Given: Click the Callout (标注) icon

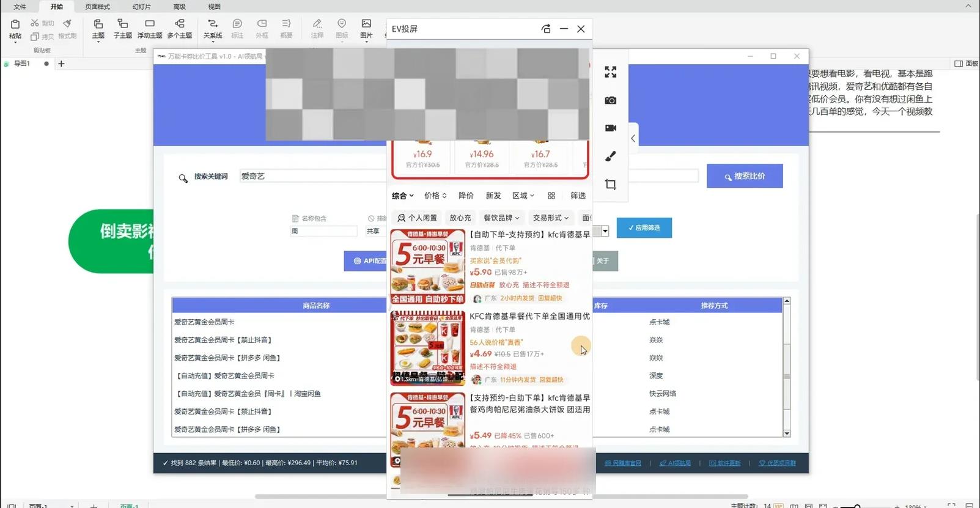Looking at the screenshot, I should pos(237,24).
